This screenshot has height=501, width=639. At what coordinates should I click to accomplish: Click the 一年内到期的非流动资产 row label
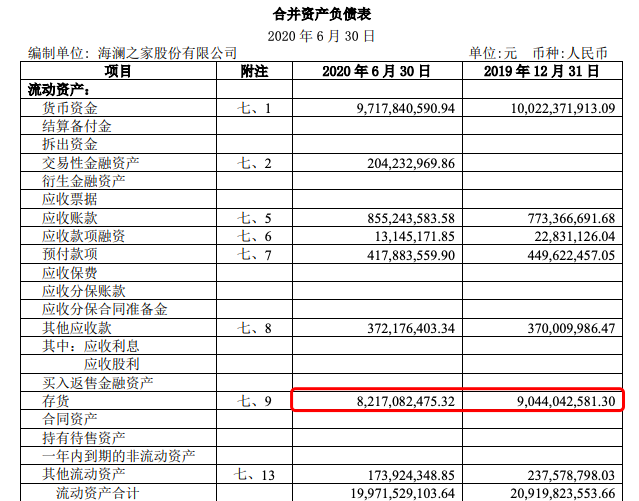point(119,456)
